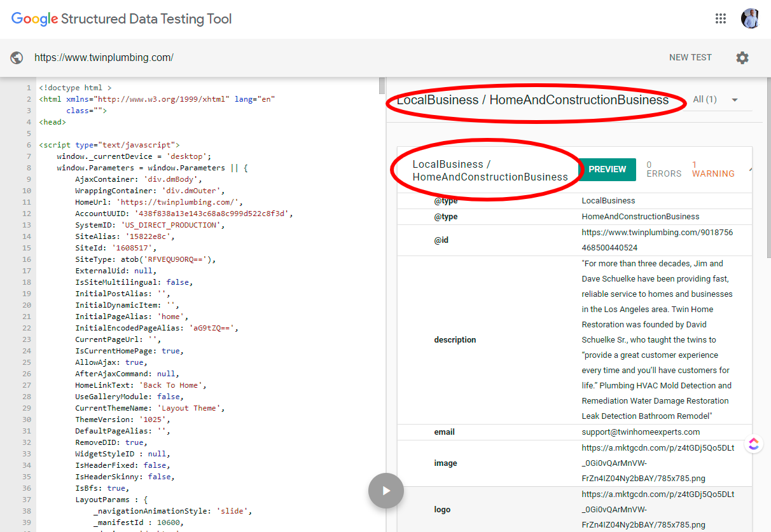Click the globe icon beside the URL
This screenshot has width=771, height=532.
point(17,58)
